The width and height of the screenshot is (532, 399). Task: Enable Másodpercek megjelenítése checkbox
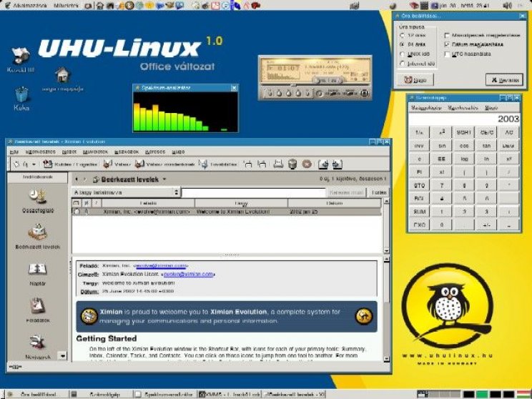pyautogui.click(x=447, y=35)
